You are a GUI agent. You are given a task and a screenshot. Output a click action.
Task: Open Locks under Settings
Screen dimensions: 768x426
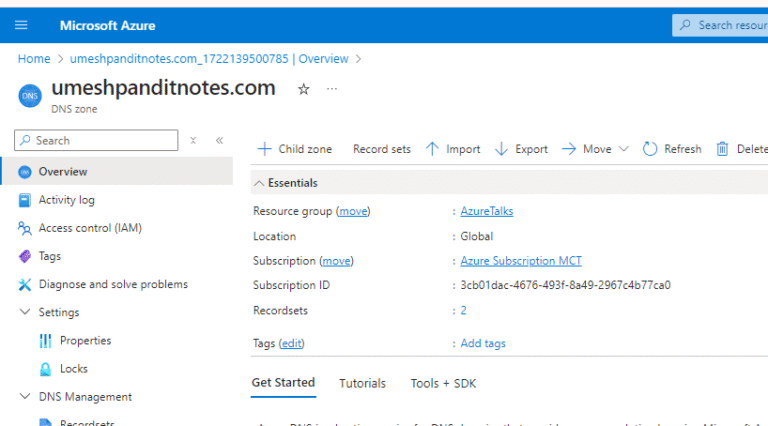tap(73, 368)
